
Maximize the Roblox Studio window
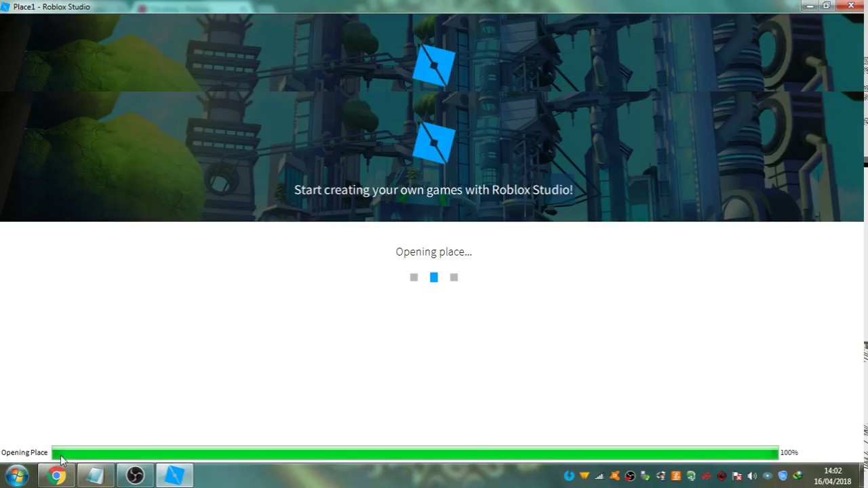point(827,5)
